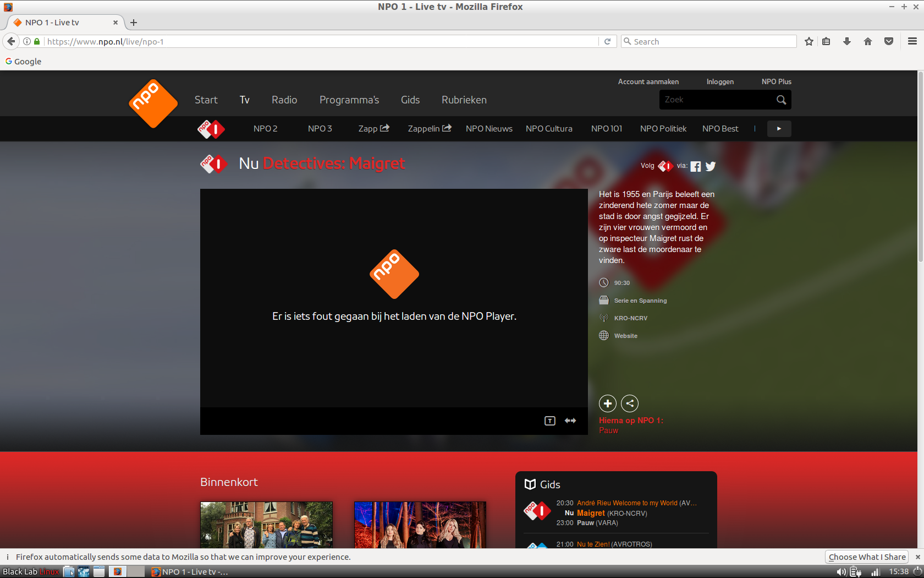Expand more channels with arrow button
Screen dimensions: 924x578
[x=779, y=129]
